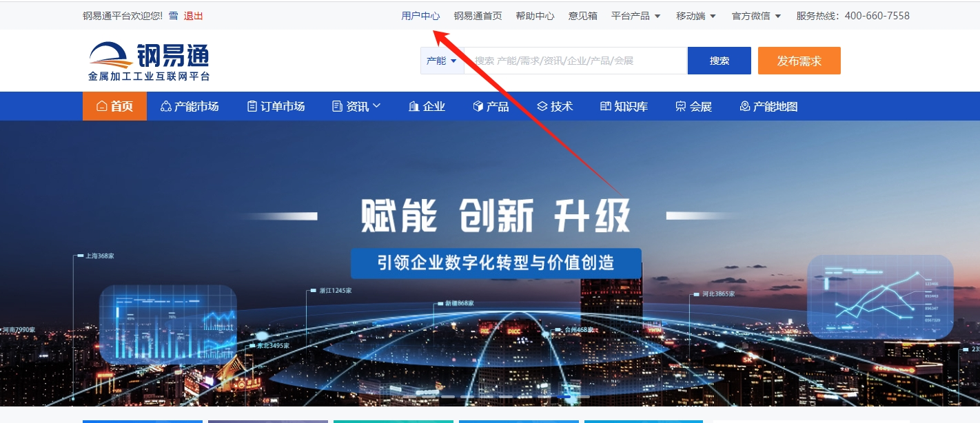
Task: Click the red 退出 logout link
Action: click(194, 16)
